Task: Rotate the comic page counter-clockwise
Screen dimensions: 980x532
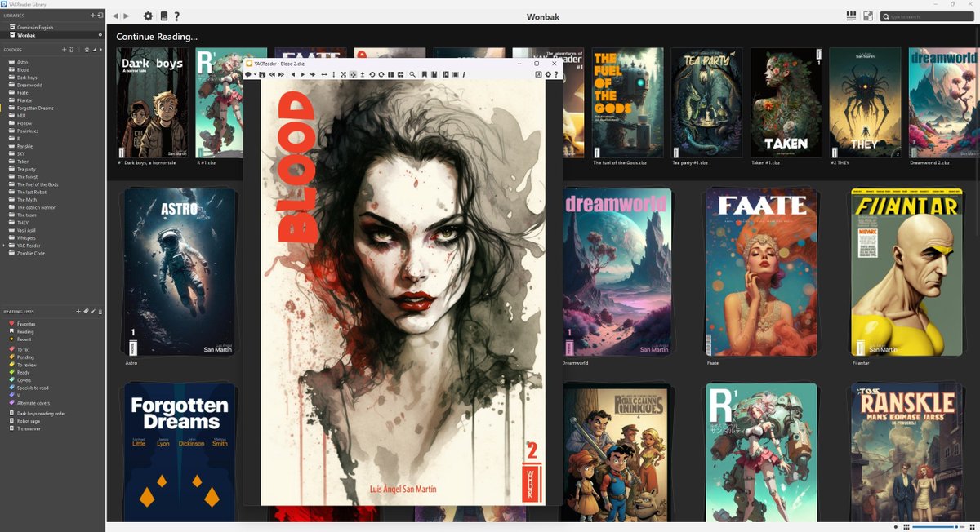Action: 372,74
